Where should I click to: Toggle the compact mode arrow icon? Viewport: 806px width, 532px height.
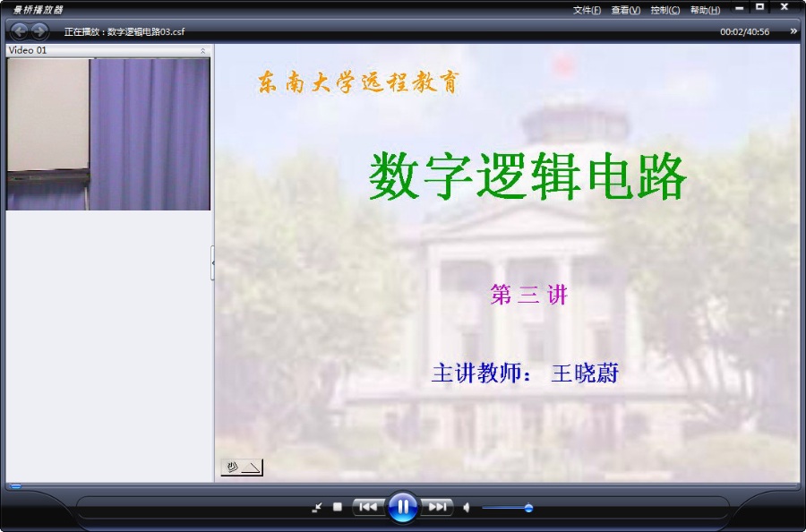317,507
